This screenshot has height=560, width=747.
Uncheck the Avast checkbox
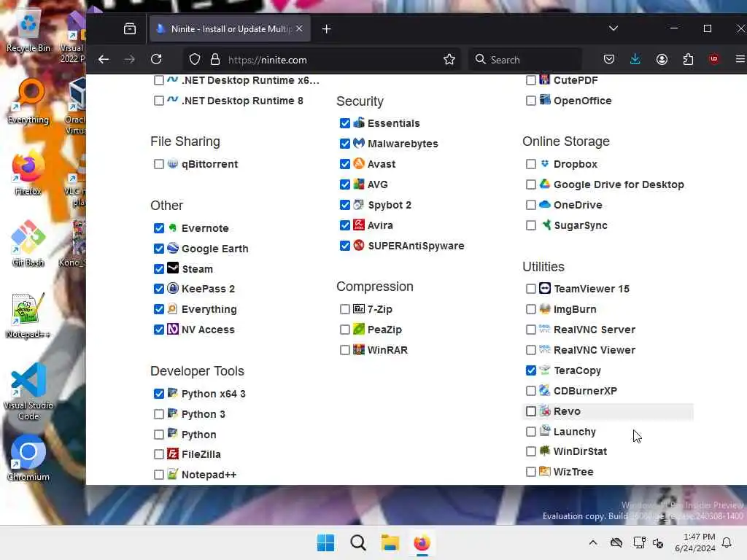coord(345,164)
